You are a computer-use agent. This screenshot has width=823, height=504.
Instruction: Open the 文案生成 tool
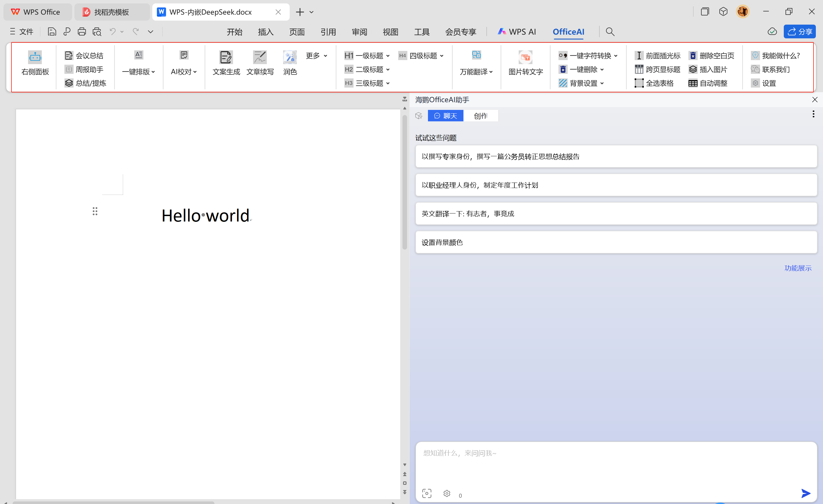(x=226, y=63)
